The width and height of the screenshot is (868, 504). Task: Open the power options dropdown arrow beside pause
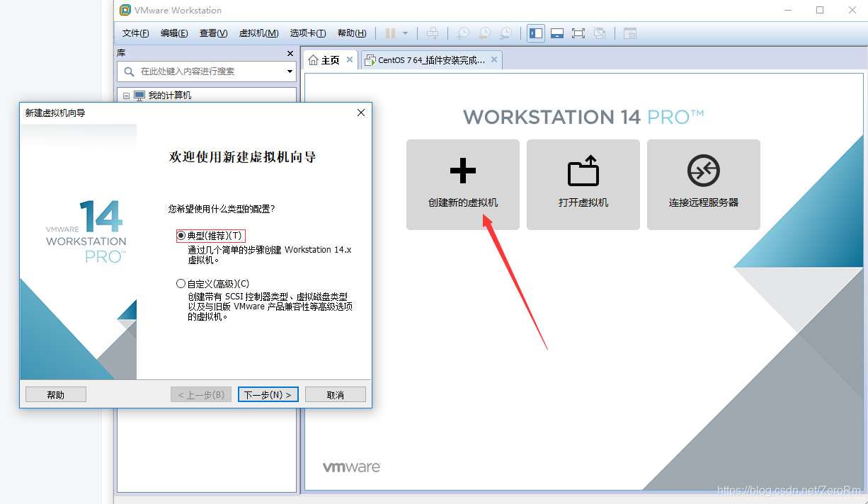(x=405, y=33)
